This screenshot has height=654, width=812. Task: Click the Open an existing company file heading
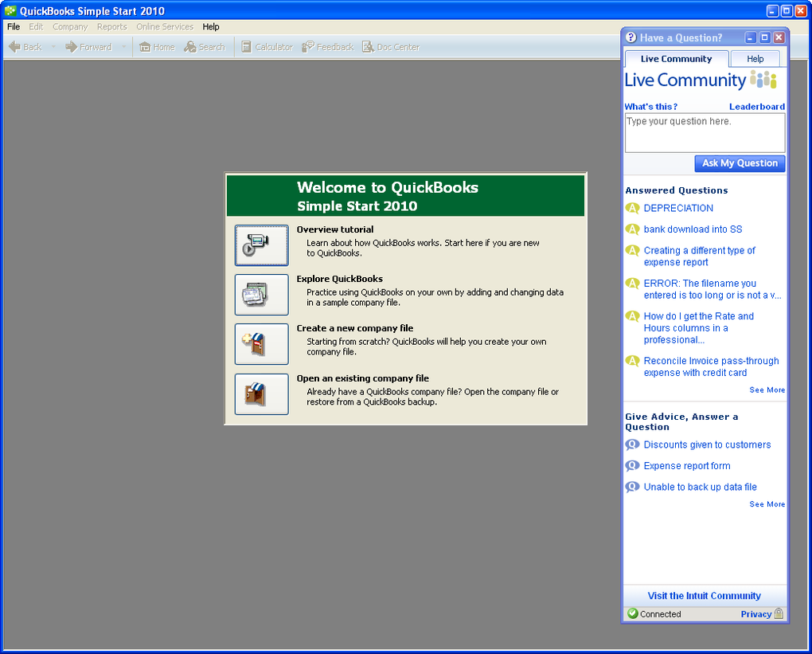point(363,378)
